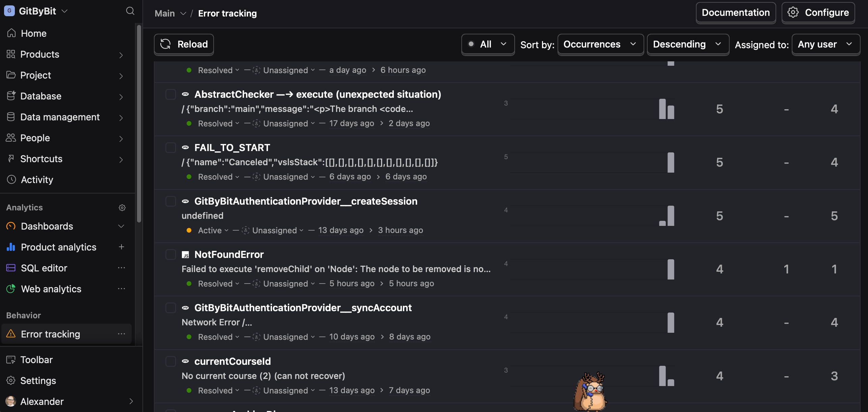Check the currentCourseId error checkbox

(x=171, y=361)
